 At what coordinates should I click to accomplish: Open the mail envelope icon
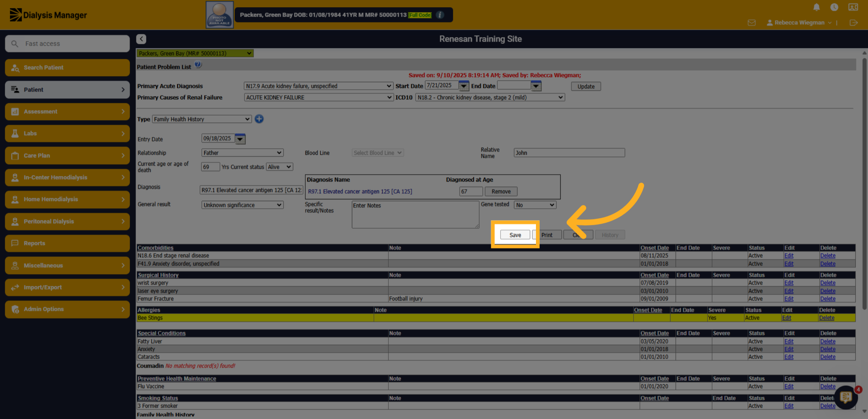click(752, 23)
